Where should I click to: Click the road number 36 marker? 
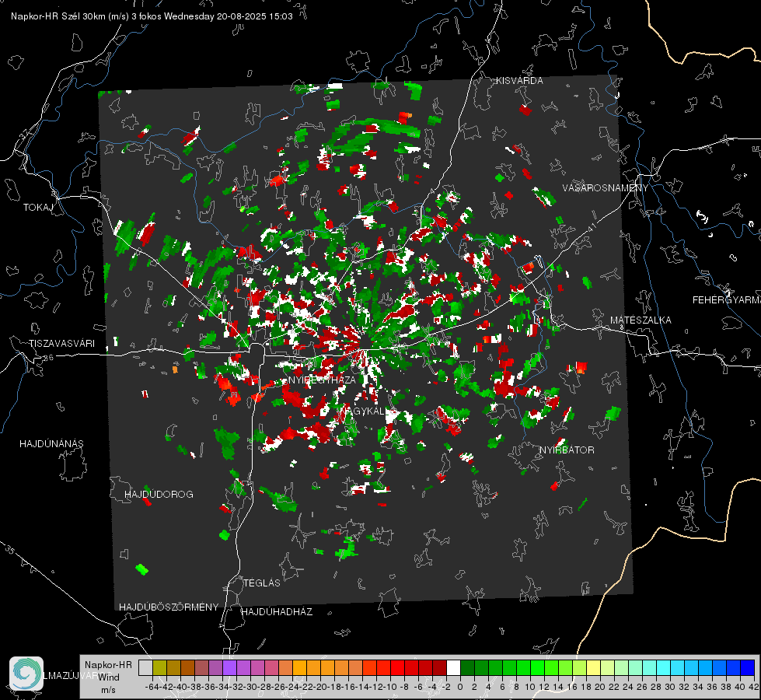click(x=48, y=358)
